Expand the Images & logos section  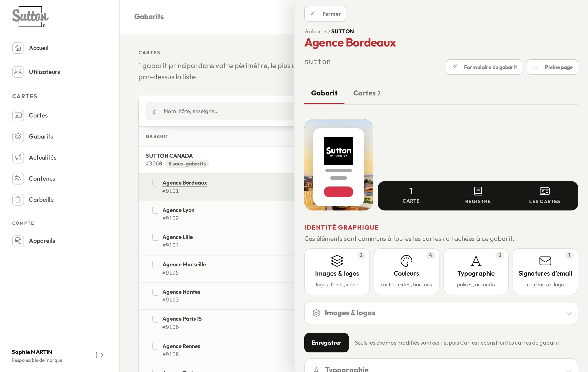coord(441,313)
